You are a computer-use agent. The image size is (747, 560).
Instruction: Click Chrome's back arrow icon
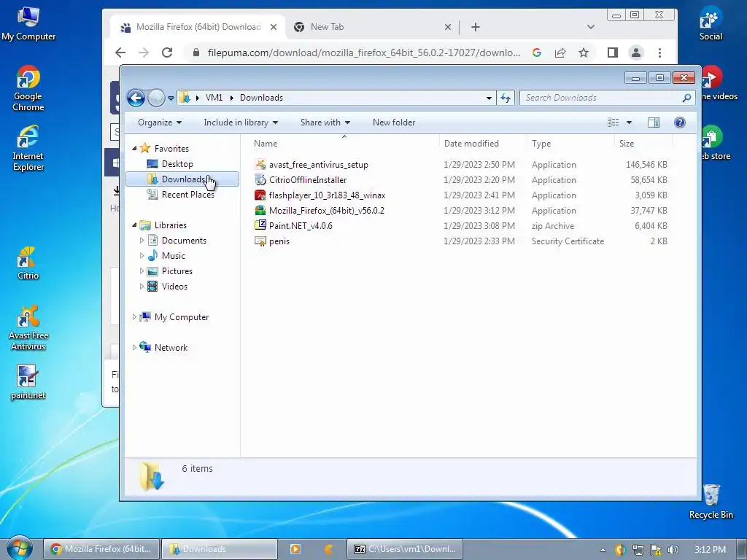click(x=121, y=52)
